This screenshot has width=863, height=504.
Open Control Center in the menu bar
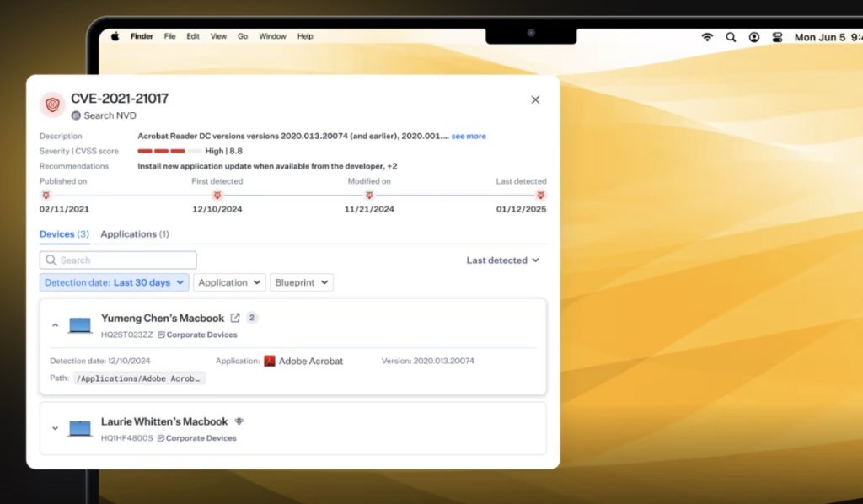[x=777, y=37]
